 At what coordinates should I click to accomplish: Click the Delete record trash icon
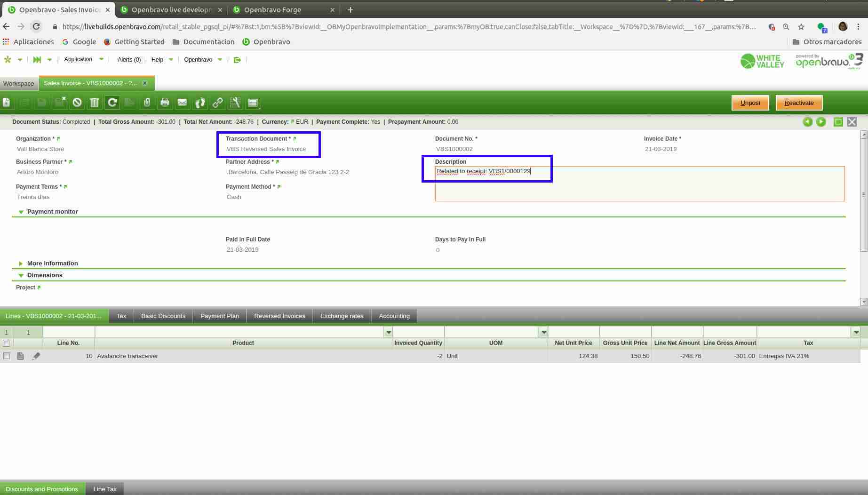point(95,103)
